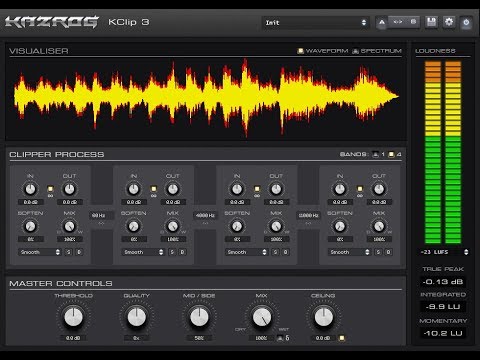Click band 2 SOFTEN knob
The width and height of the screenshot is (480, 360).
click(134, 227)
